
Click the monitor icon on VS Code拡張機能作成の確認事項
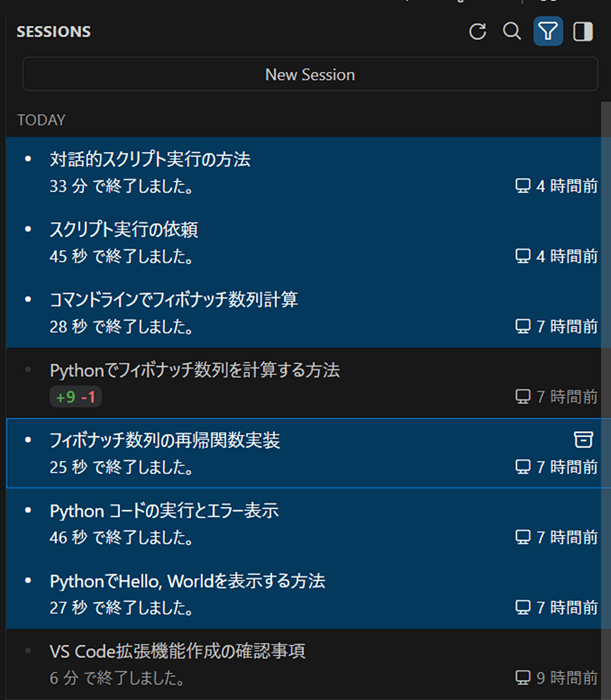[x=522, y=677]
